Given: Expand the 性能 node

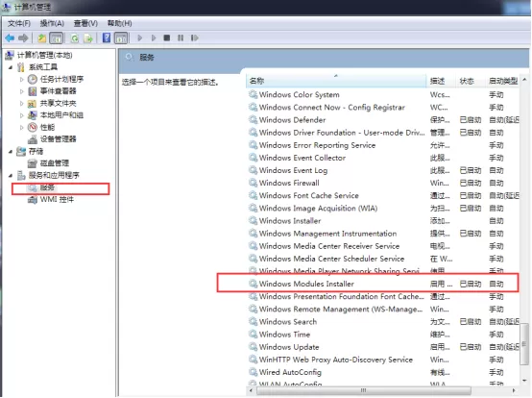Looking at the screenshot, I should 22,127.
